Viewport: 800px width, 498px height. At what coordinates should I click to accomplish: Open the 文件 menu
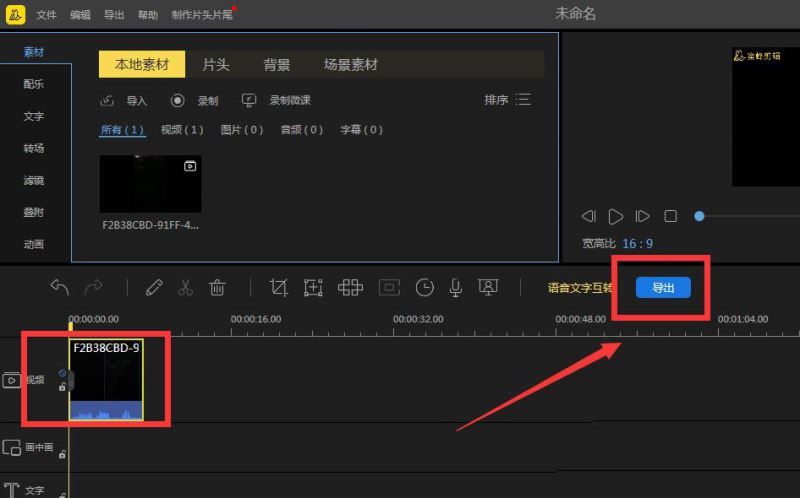[x=46, y=15]
